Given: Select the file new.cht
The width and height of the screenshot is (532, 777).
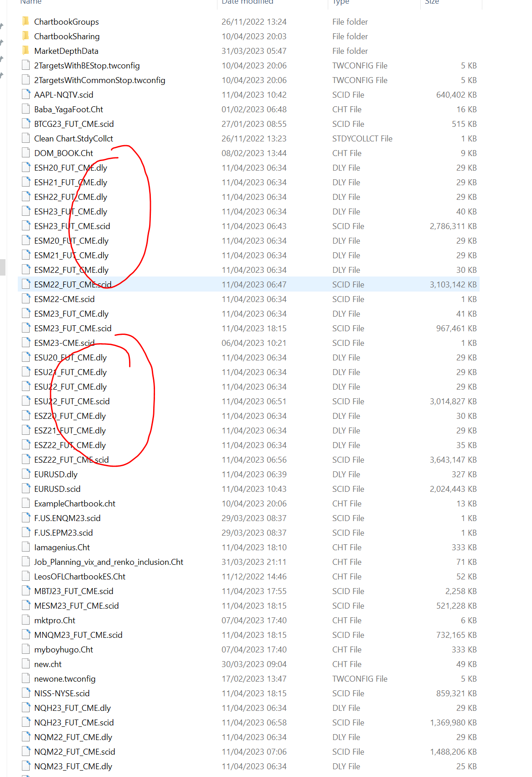Looking at the screenshot, I should (48, 664).
